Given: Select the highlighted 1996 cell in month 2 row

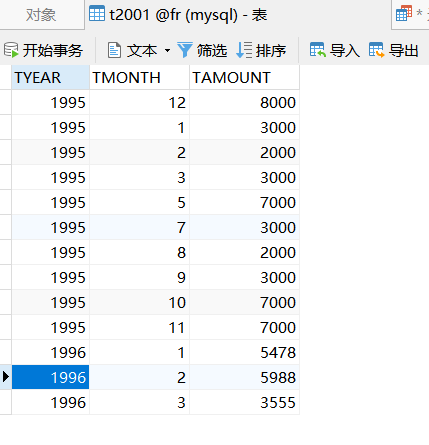Looking at the screenshot, I should pos(50,377).
